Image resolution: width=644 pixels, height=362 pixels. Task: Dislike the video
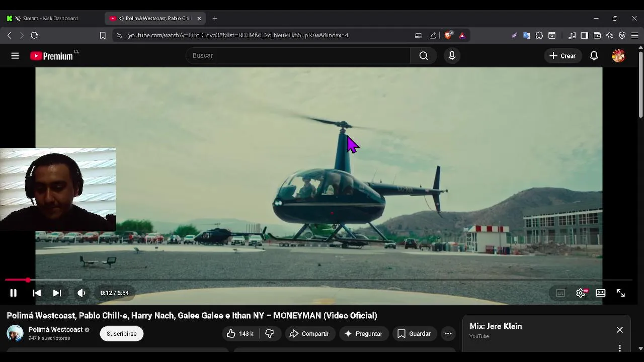coord(270,333)
